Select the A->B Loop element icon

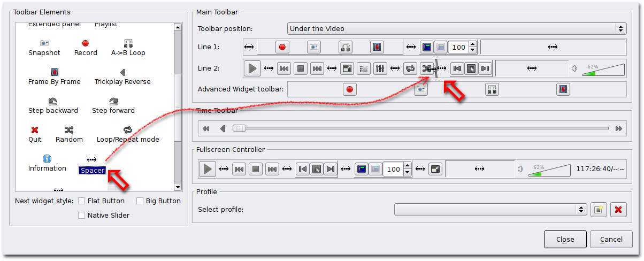[128, 43]
